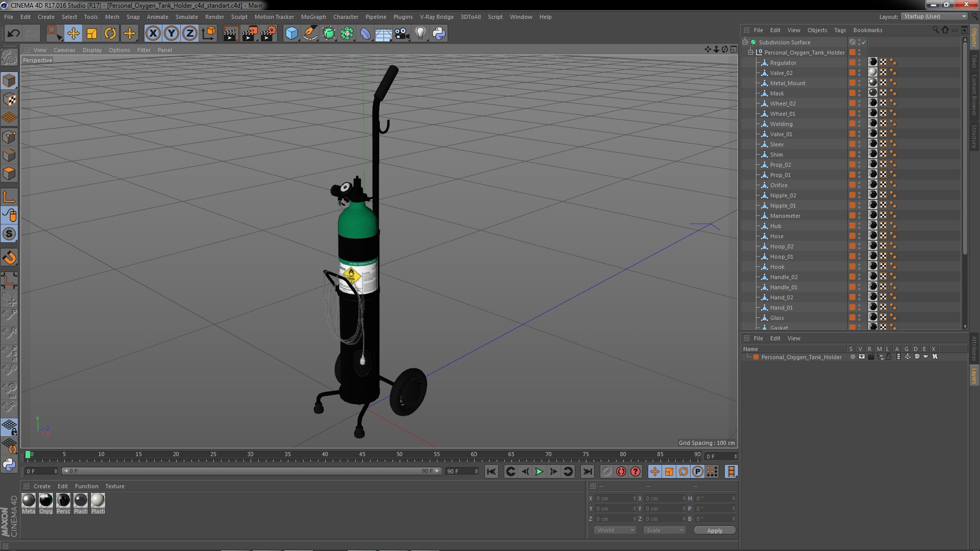The height and width of the screenshot is (551, 980).
Task: Select the Rotate tool
Action: point(110,34)
